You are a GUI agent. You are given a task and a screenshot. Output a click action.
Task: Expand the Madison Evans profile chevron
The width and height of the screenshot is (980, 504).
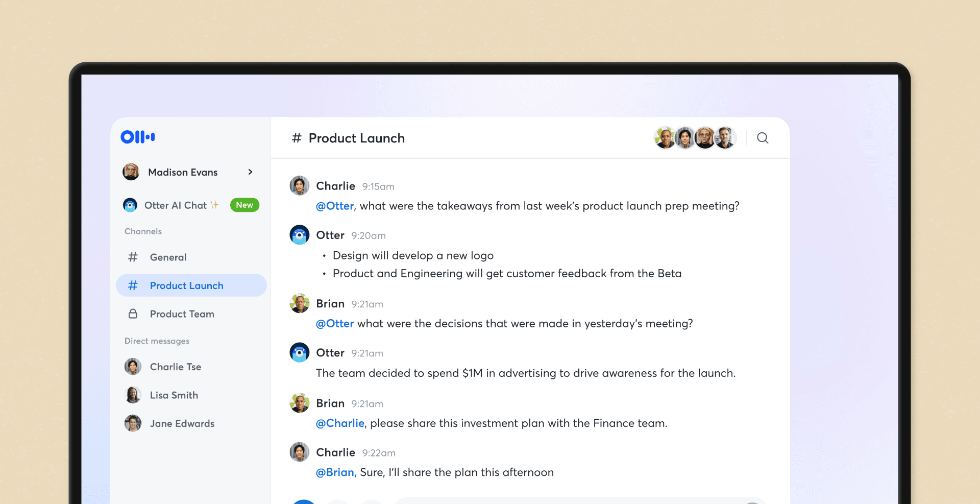[250, 172]
